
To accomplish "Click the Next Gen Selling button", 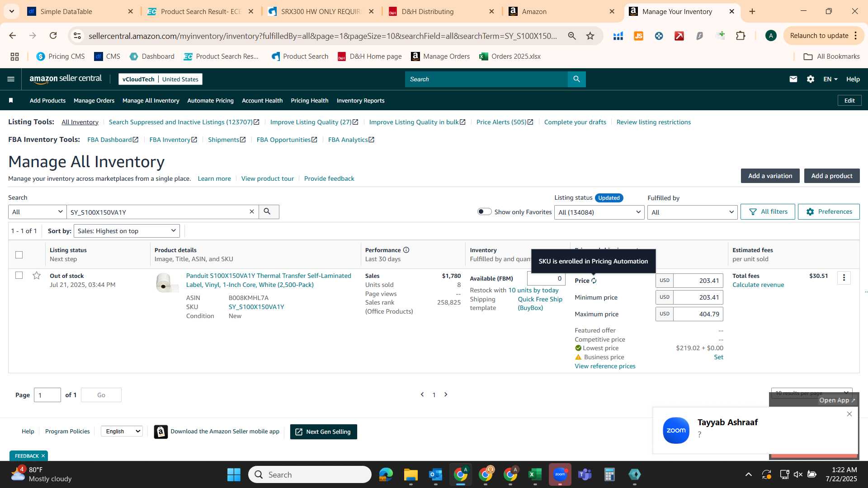I will [323, 432].
